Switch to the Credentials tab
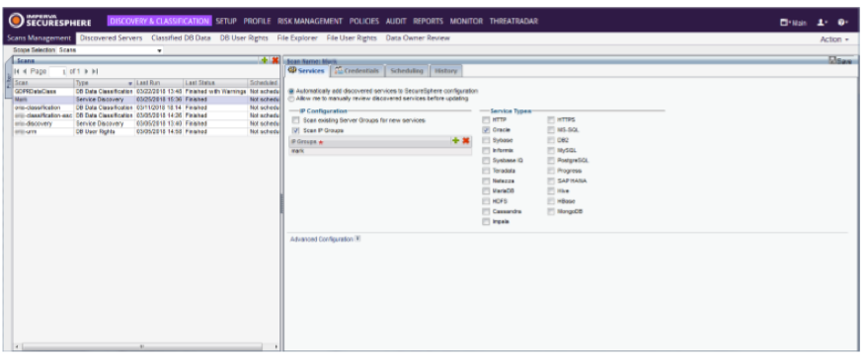 click(357, 71)
